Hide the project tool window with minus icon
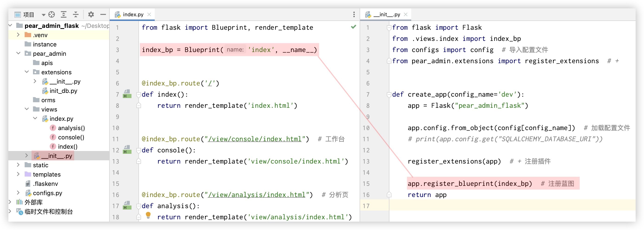The height and width of the screenshot is (230, 644). [x=103, y=14]
